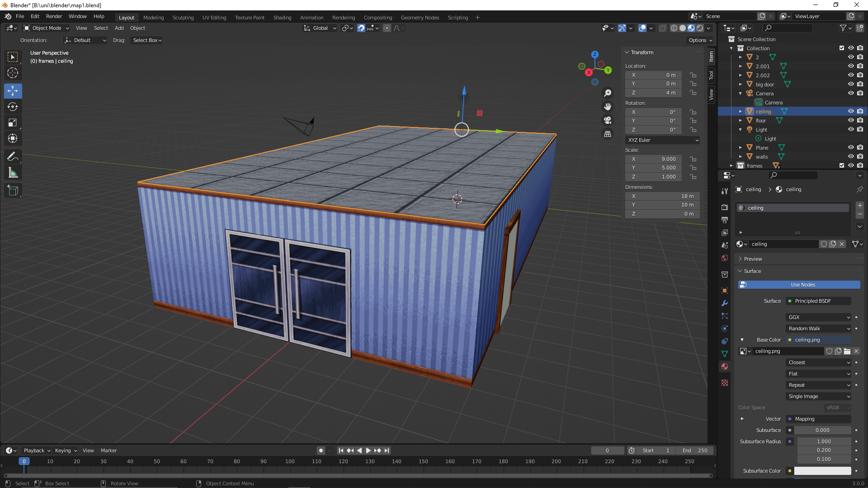Jump to the end frame
The width and height of the screenshot is (868, 488).
(x=387, y=450)
